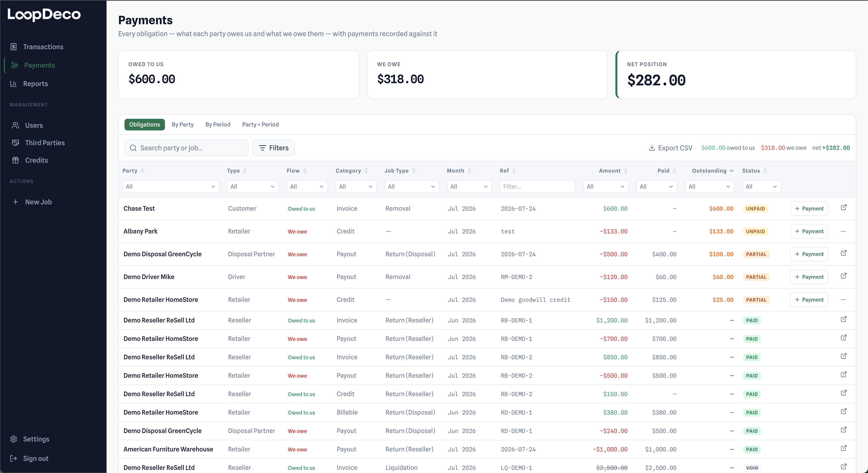Focus the Search party or job field
The width and height of the screenshot is (868, 473).
point(186,148)
